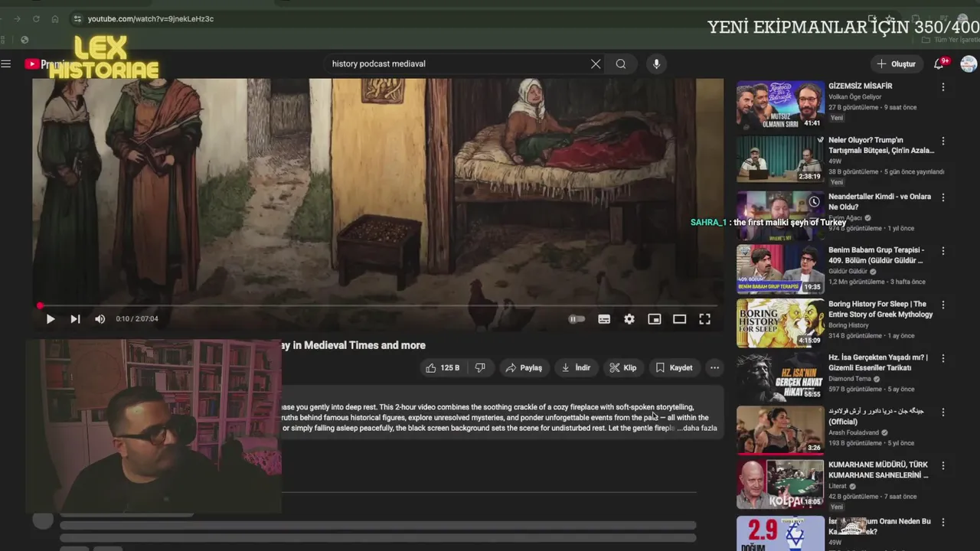Enter fullscreen with the player icon
Image resolution: width=980 pixels, height=551 pixels.
click(x=704, y=319)
